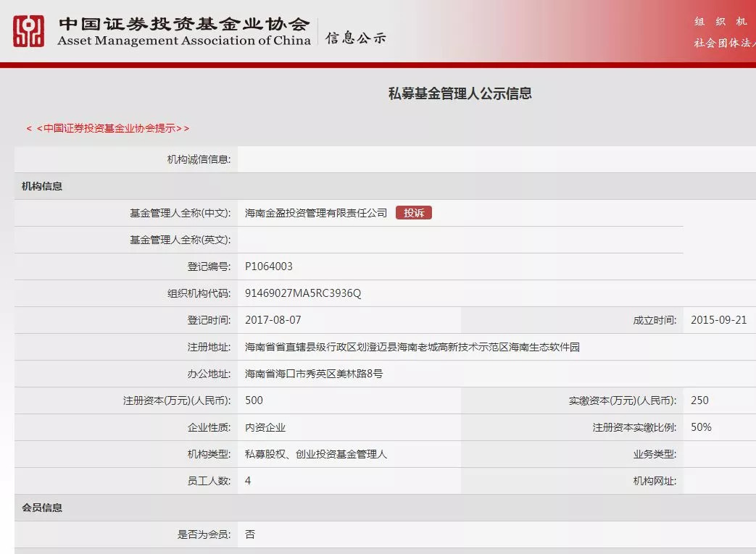The width and height of the screenshot is (756, 554).
Task: Click the 机构诚信信息 label
Action: 199,159
